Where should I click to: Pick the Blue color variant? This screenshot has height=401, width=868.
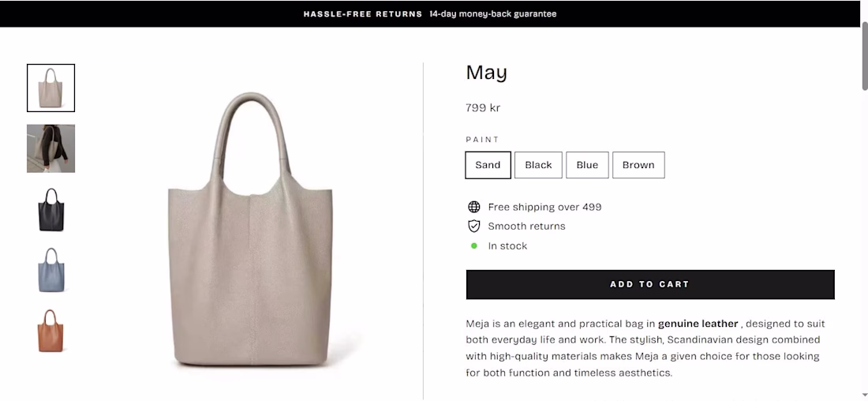(587, 165)
